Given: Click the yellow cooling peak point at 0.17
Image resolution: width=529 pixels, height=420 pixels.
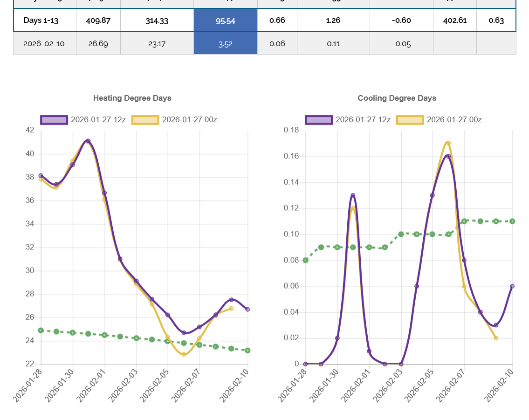Looking at the screenshot, I should coord(448,144).
